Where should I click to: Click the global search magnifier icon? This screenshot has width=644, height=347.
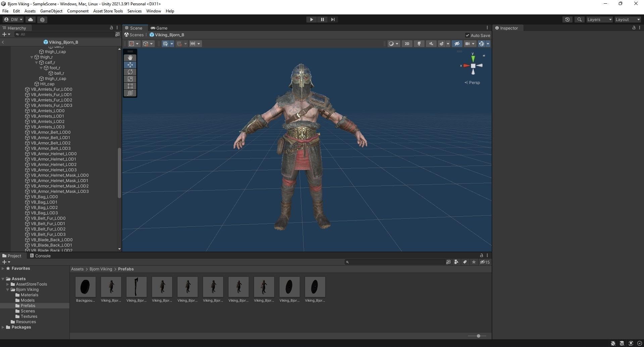tap(579, 19)
